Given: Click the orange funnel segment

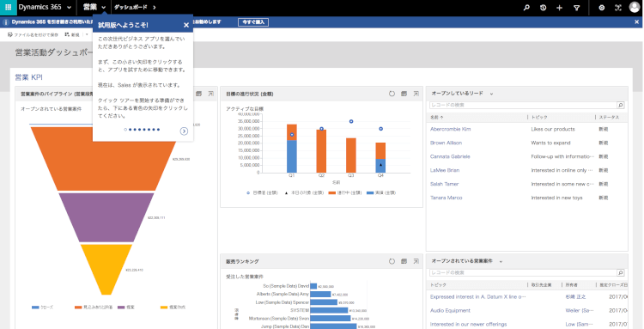Looking at the screenshot, I should (106, 164).
